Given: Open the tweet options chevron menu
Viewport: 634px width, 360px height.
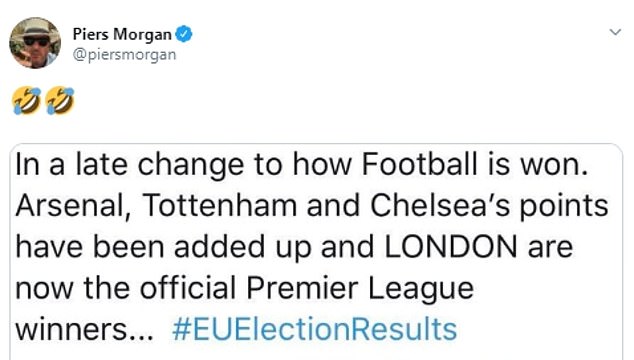Looking at the screenshot, I should [x=615, y=32].
